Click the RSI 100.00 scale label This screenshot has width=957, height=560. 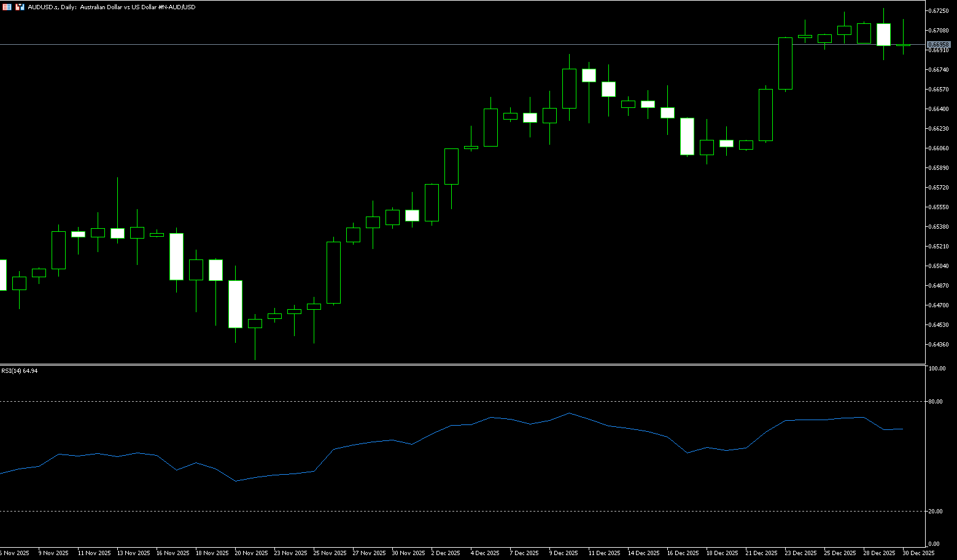(x=937, y=369)
